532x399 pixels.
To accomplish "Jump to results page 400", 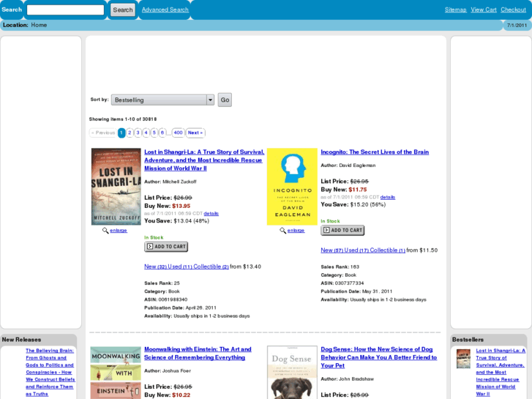I will click(178, 133).
